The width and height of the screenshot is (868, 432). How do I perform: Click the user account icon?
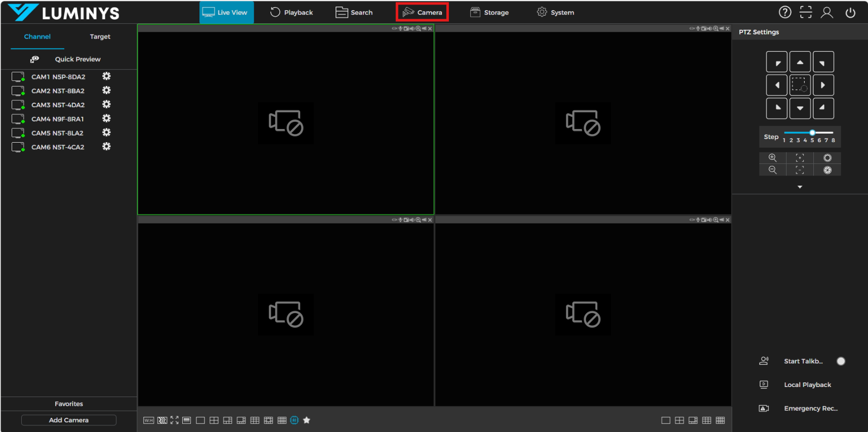pyautogui.click(x=826, y=12)
